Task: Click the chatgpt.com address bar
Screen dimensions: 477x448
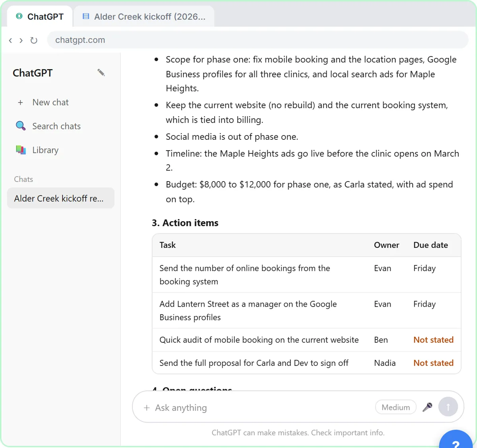Action: coord(258,40)
